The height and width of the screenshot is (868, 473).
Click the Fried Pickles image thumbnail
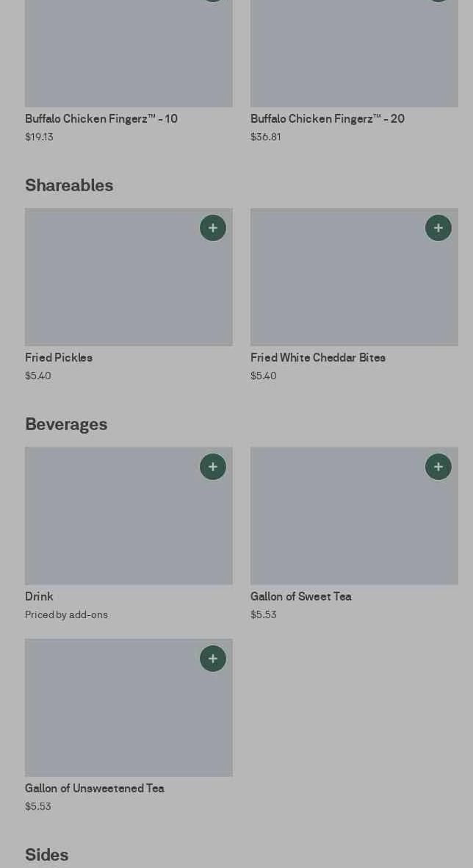(129, 277)
